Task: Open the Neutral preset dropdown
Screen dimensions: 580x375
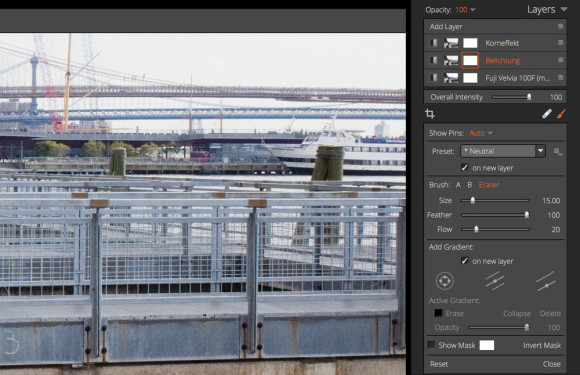Action: click(x=503, y=151)
